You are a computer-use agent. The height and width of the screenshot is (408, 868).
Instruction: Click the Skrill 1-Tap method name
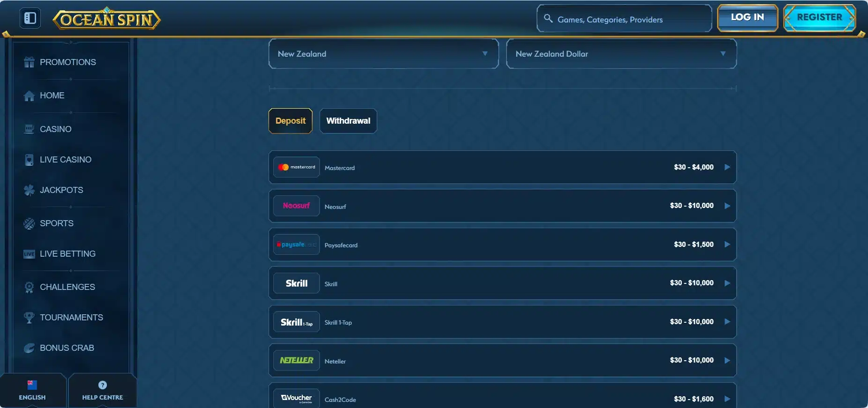click(x=338, y=323)
